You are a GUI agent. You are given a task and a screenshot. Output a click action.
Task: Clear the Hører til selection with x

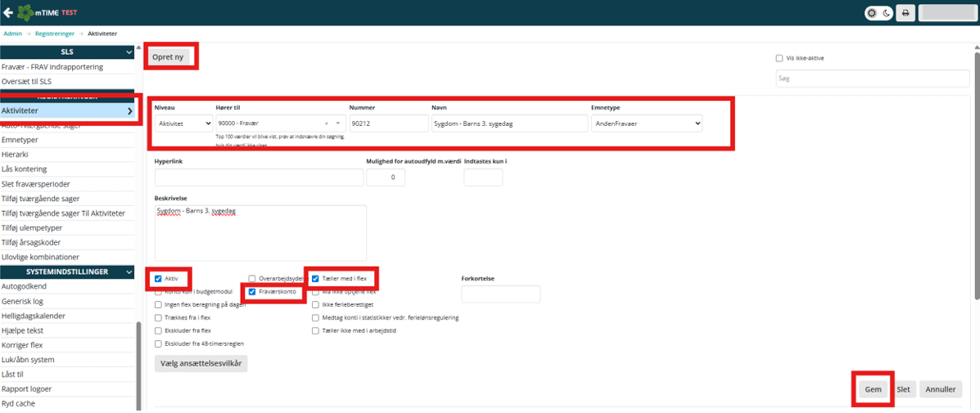[x=327, y=123]
